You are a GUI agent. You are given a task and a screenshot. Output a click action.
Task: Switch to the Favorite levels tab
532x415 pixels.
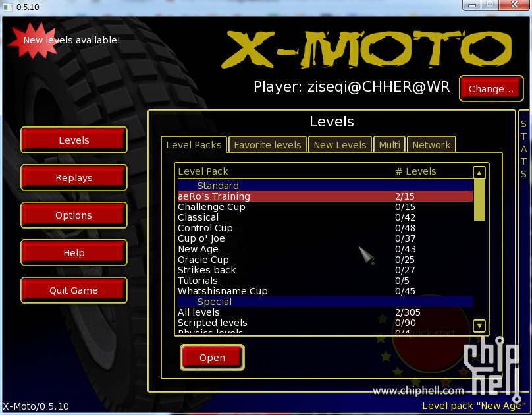[x=267, y=145]
